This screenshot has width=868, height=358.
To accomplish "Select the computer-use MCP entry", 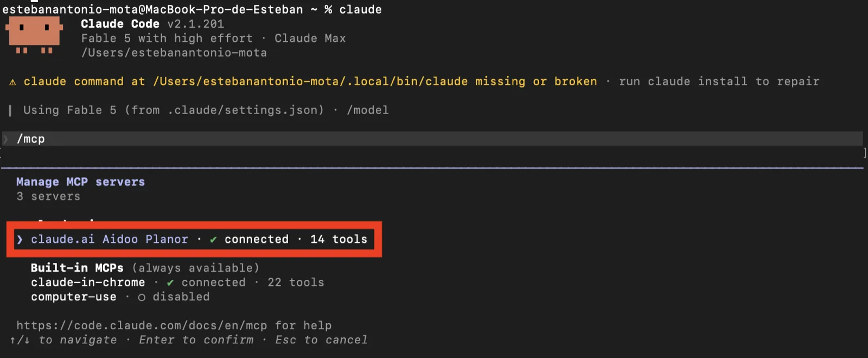I will 120,297.
